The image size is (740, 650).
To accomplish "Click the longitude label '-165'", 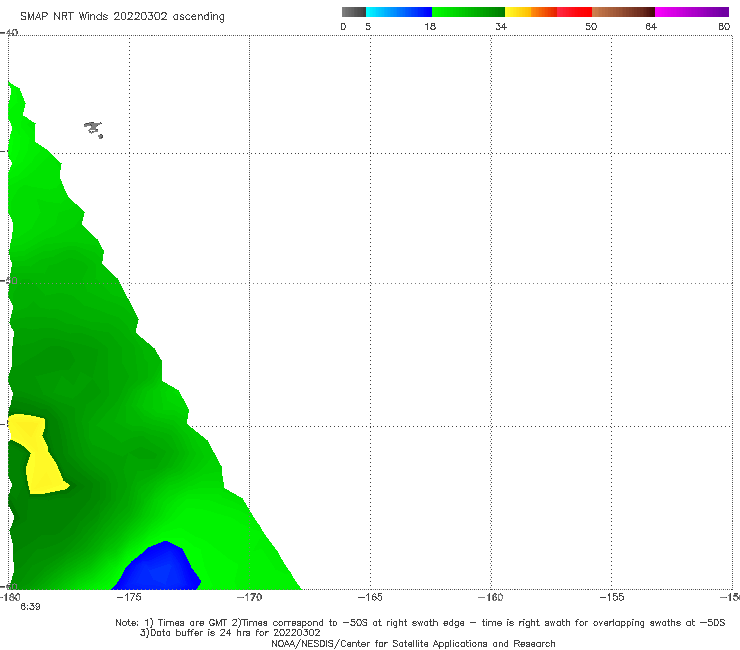I will coord(370,597).
